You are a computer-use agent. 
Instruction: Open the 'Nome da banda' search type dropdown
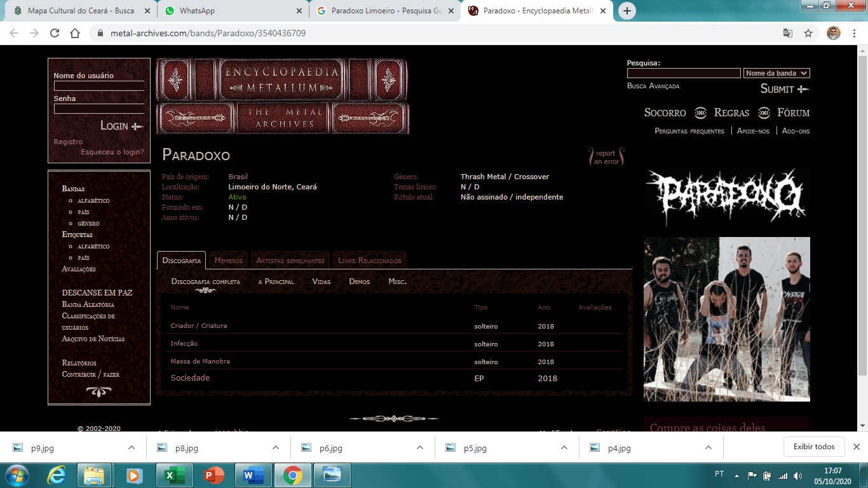pyautogui.click(x=776, y=73)
